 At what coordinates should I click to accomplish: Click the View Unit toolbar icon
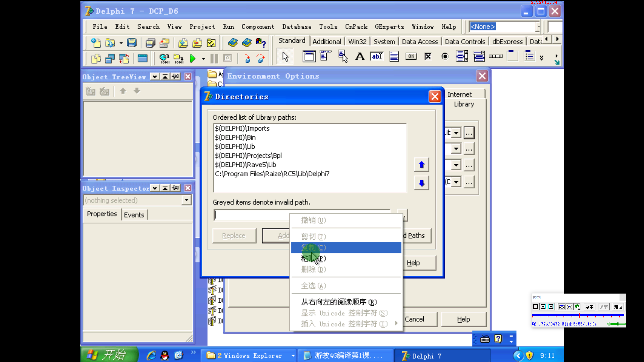[x=96, y=59]
